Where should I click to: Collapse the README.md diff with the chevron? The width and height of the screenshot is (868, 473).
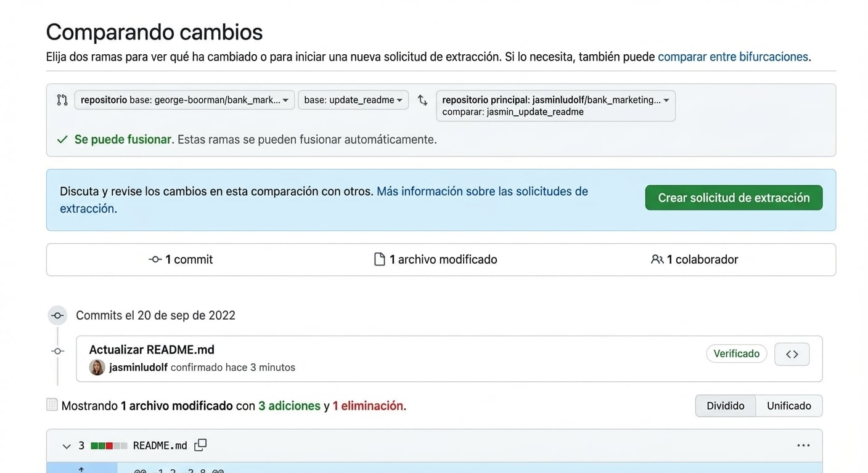point(67,446)
